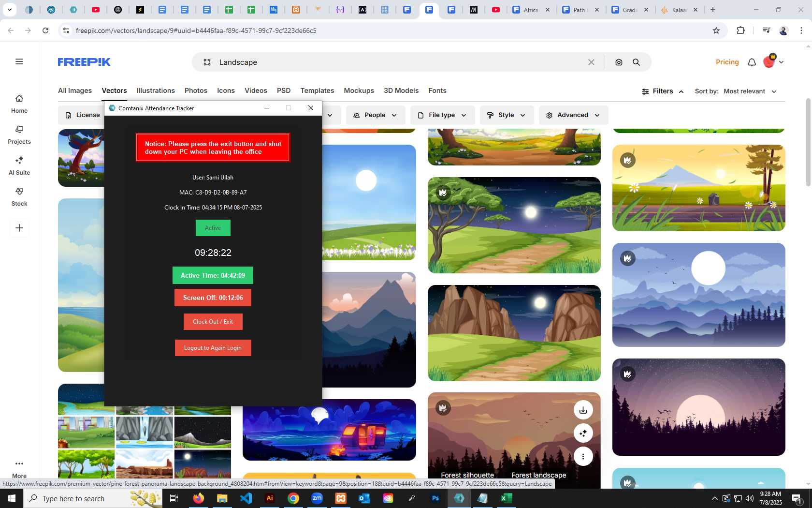The height and width of the screenshot is (508, 812).
Task: Open Projects in the sidebar
Action: (19, 135)
